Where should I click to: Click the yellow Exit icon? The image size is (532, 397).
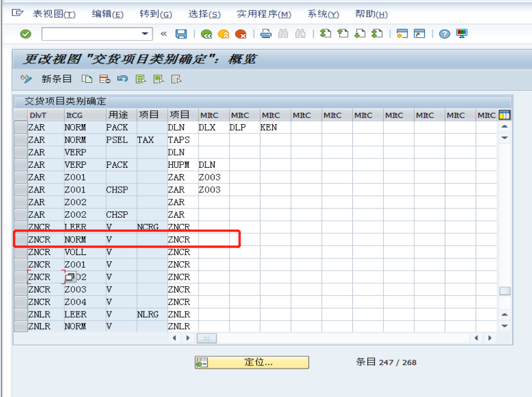point(224,34)
